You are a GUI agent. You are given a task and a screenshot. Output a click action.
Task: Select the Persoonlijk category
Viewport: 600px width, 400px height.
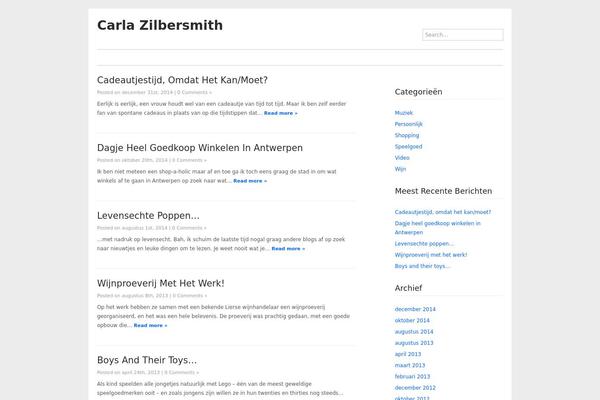[x=409, y=124]
